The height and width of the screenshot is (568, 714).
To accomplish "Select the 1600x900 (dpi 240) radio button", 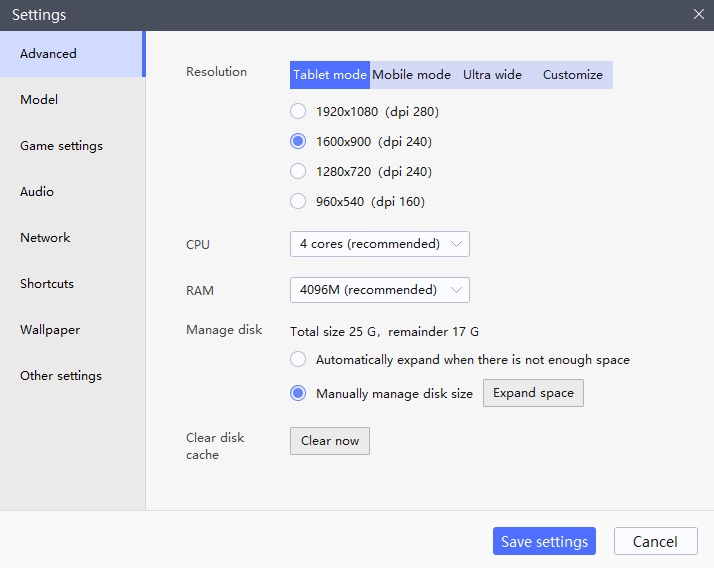I will 298,142.
